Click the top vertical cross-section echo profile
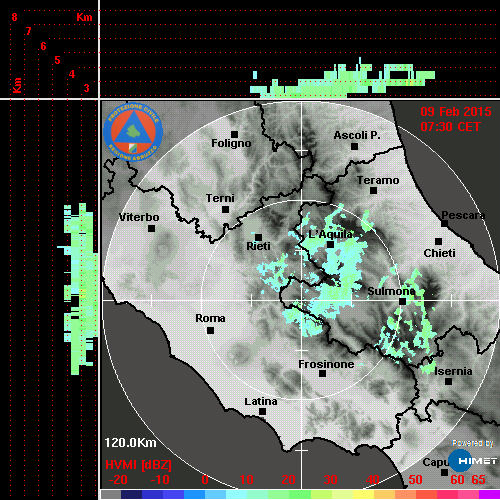 [x=342, y=78]
